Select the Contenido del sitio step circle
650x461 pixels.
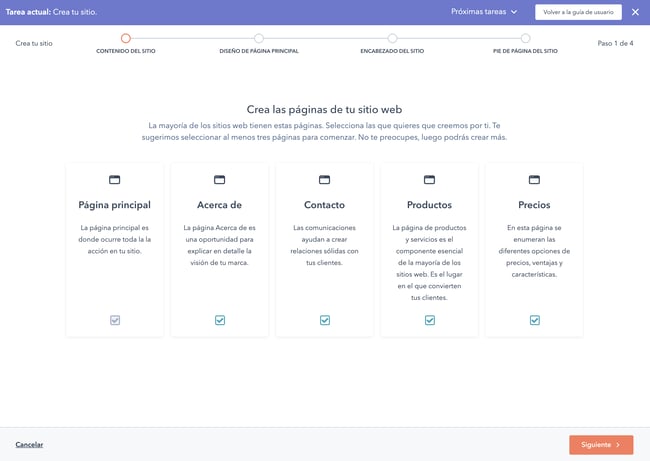126,38
